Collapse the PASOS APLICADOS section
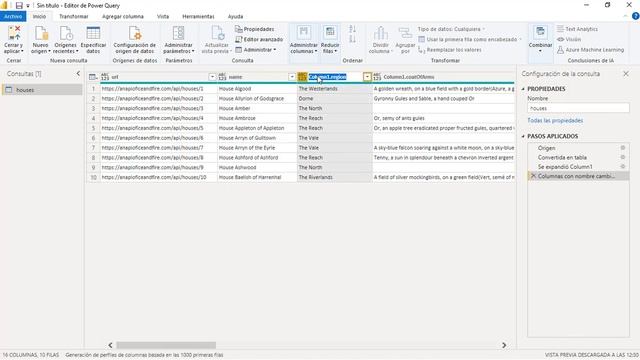The width and height of the screenshot is (640, 360). [523, 136]
